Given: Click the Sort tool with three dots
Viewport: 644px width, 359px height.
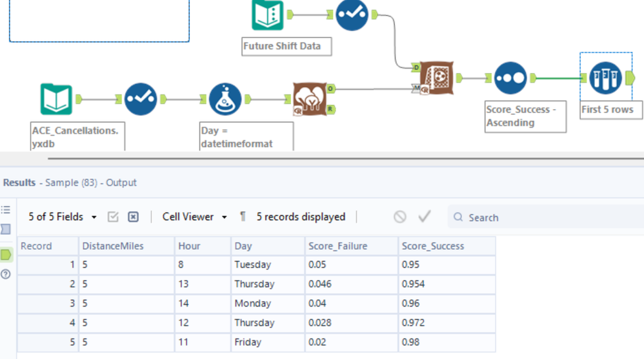Looking at the screenshot, I should (510, 78).
